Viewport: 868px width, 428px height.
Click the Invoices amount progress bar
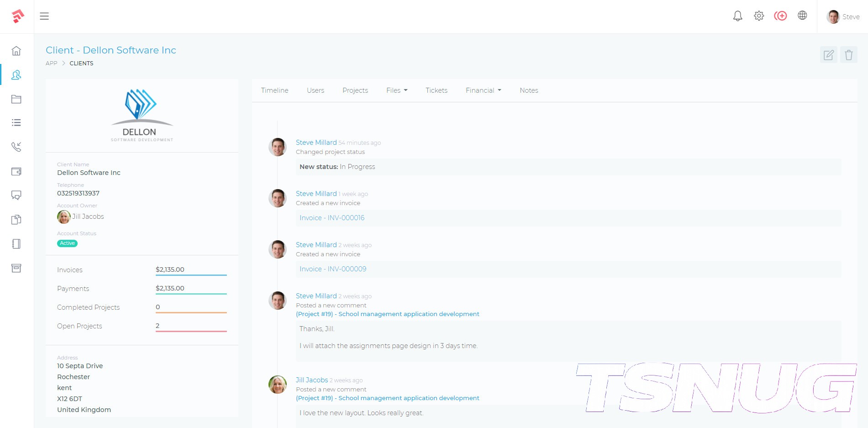point(191,275)
